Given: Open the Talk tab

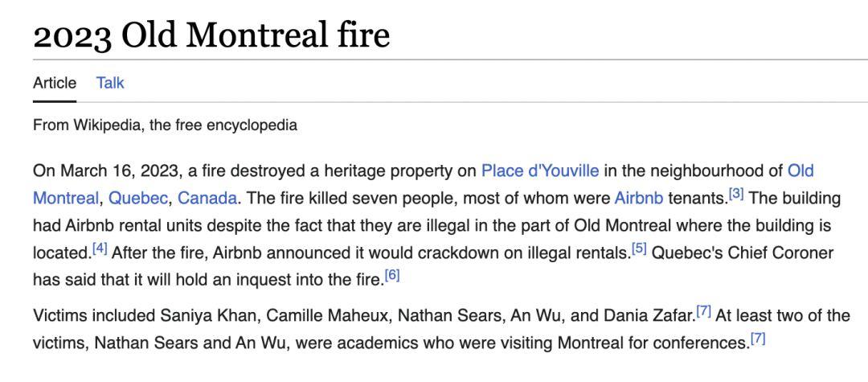Looking at the screenshot, I should (x=110, y=83).
